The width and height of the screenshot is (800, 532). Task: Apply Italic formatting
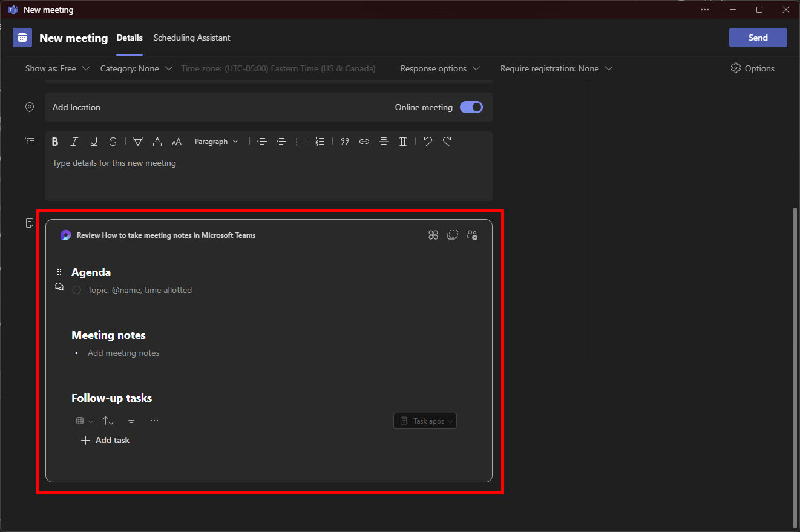tap(74, 142)
